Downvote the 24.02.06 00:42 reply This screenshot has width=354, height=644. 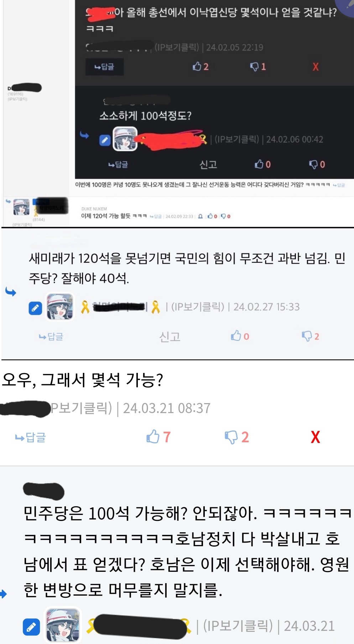pyautogui.click(x=317, y=164)
